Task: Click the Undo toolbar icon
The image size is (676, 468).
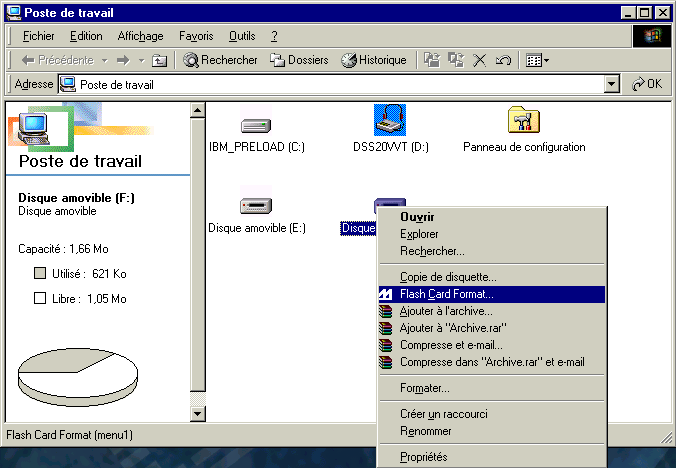Action: click(503, 60)
